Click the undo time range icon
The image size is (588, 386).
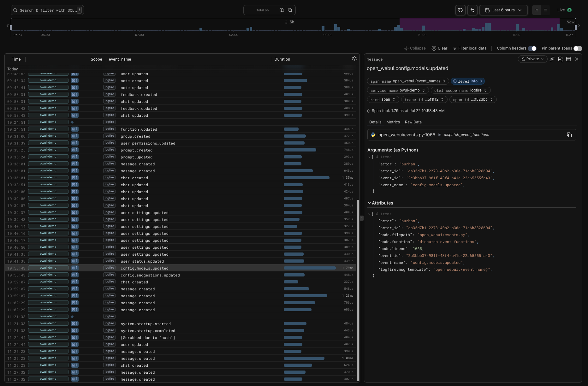coord(472,10)
